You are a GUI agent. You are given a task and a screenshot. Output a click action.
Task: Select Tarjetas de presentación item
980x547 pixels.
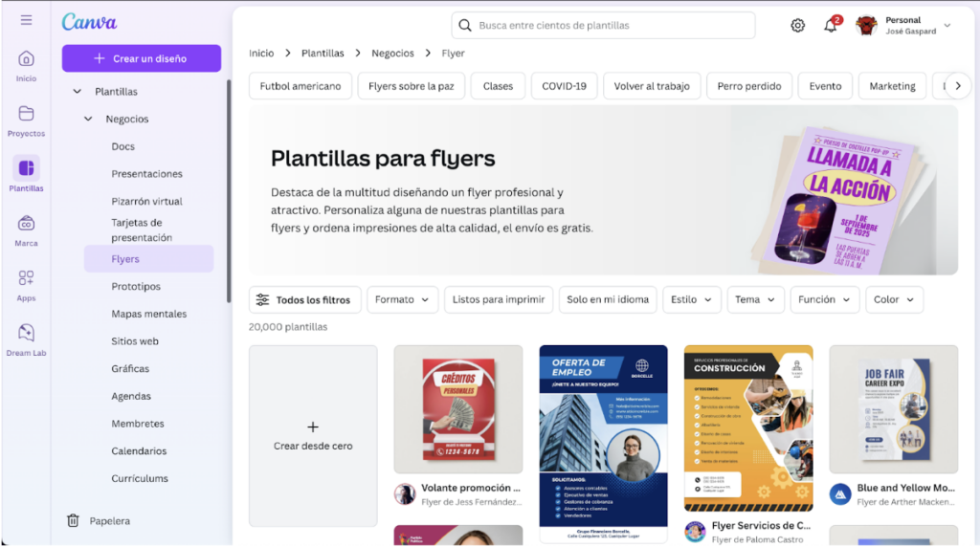click(142, 230)
